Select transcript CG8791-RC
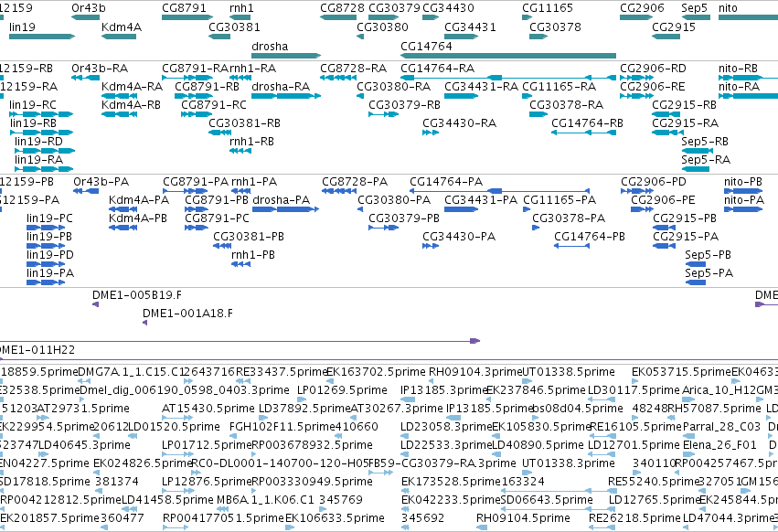This screenshot has width=778, height=532. [197, 114]
